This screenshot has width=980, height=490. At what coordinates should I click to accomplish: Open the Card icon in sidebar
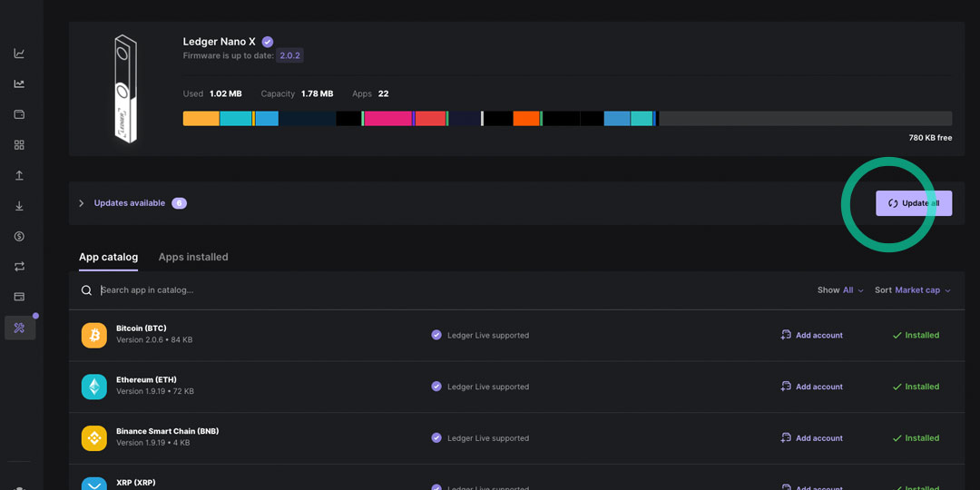[19, 297]
